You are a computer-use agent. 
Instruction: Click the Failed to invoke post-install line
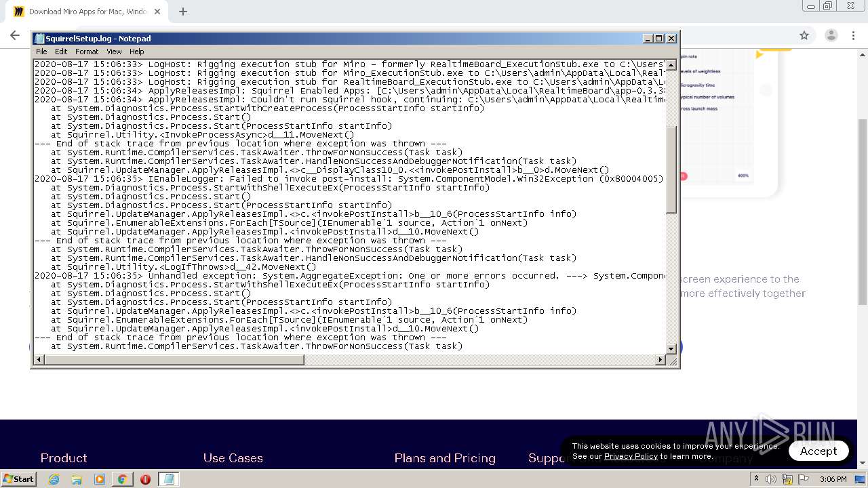coord(350,179)
